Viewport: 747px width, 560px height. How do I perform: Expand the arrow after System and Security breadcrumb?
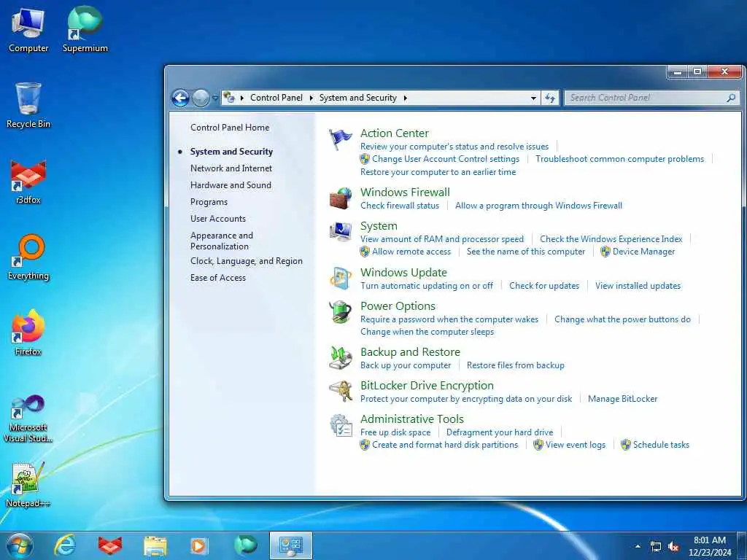point(406,98)
